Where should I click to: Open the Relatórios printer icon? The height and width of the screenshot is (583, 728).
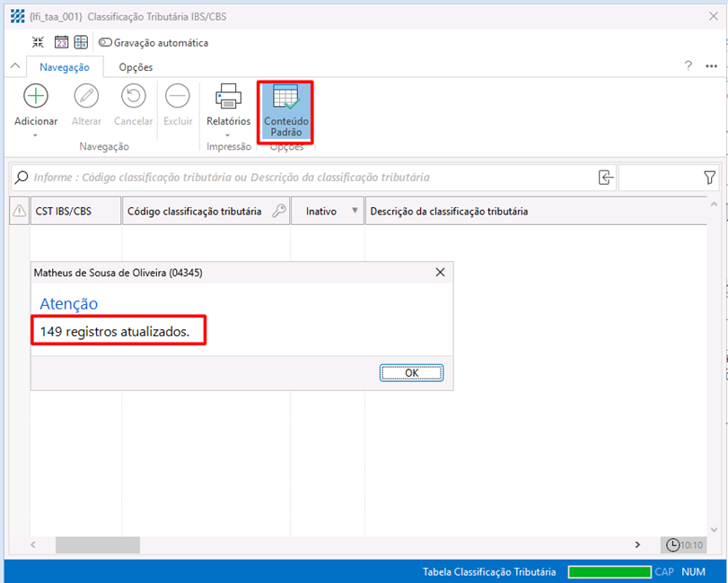228,96
